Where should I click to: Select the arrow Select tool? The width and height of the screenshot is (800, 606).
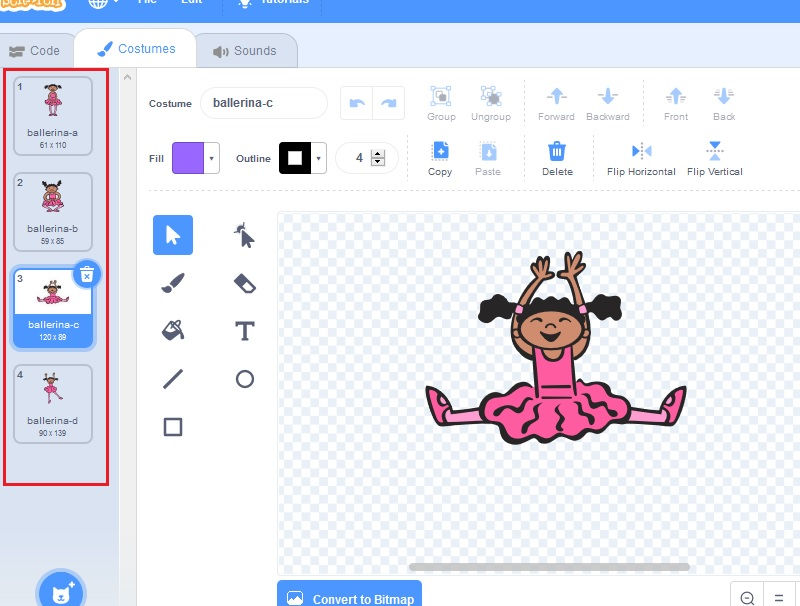coord(173,235)
